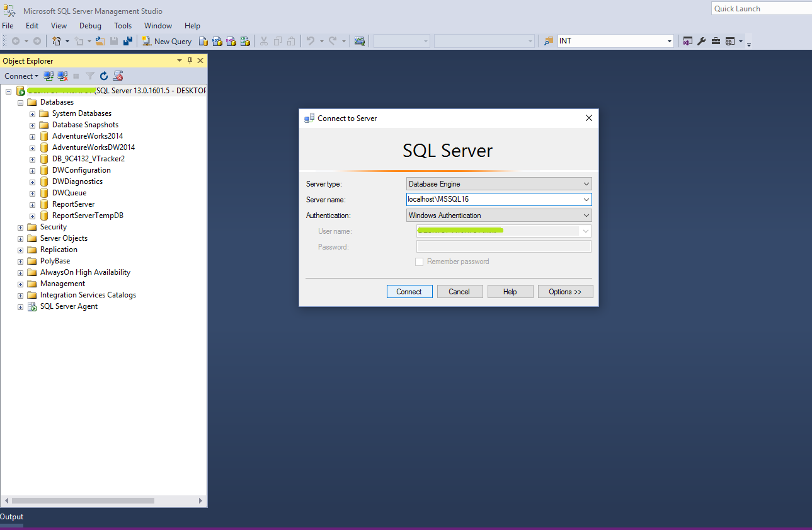Screen dimensions: 812x530
Task: Click Disconnect icon in Object Explorer
Action: point(62,76)
